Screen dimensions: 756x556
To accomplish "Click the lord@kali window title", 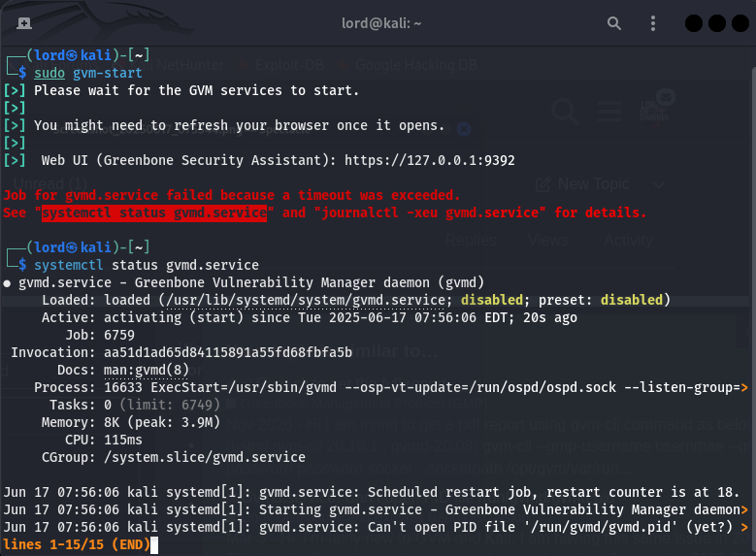I will tap(377, 22).
